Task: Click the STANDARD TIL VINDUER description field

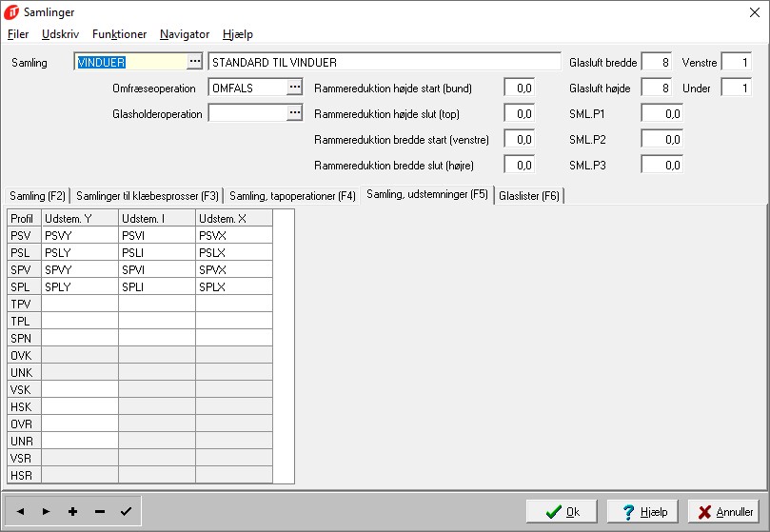Action: click(385, 62)
